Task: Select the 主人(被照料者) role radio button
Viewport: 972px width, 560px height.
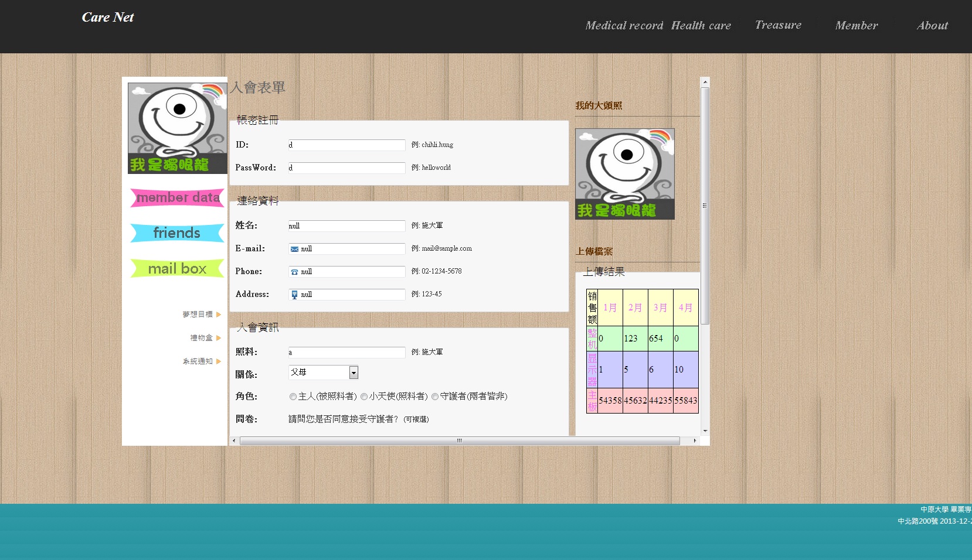Action: pos(293,397)
